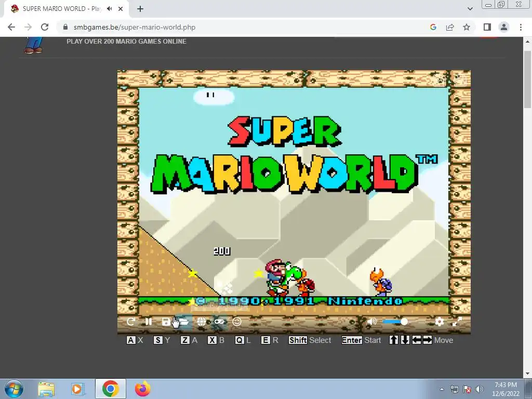View site info via the lock icon
532x399 pixels.
coord(65,27)
